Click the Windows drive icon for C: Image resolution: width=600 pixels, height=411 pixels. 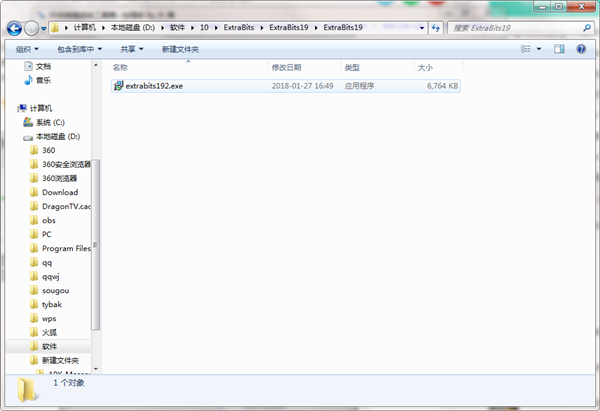pos(28,122)
